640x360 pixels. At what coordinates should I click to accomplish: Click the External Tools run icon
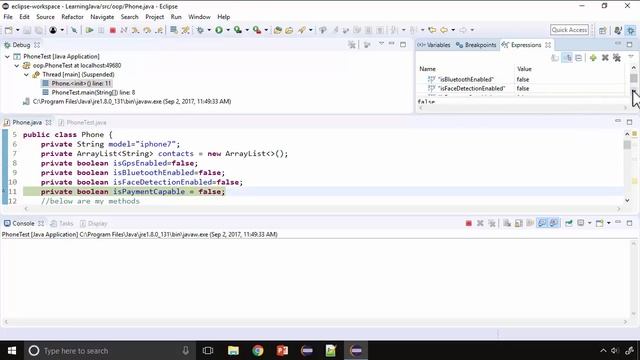257,30
